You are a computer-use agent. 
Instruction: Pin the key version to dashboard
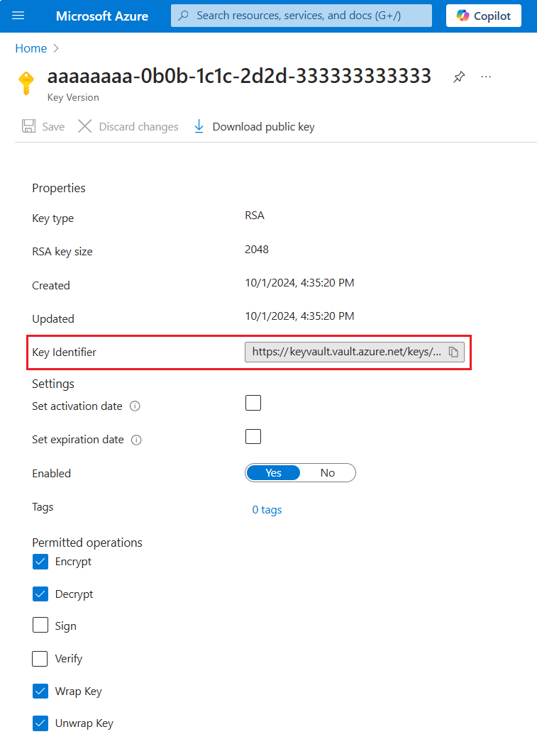pyautogui.click(x=459, y=77)
